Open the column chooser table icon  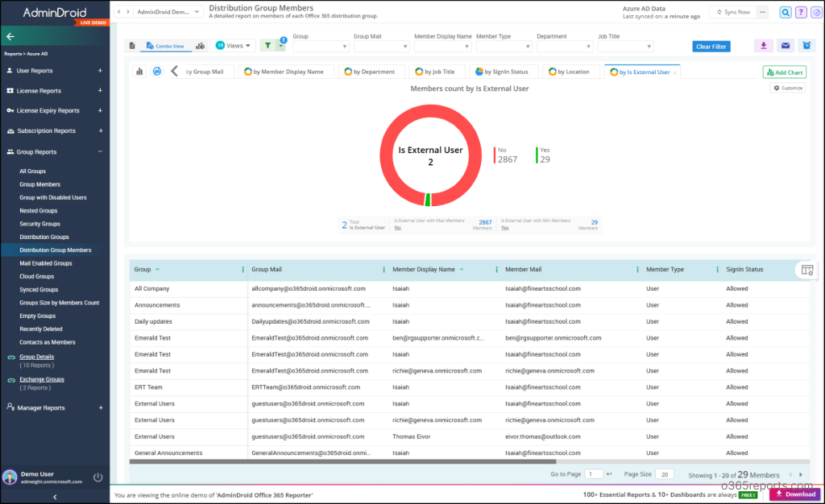pyautogui.click(x=807, y=271)
